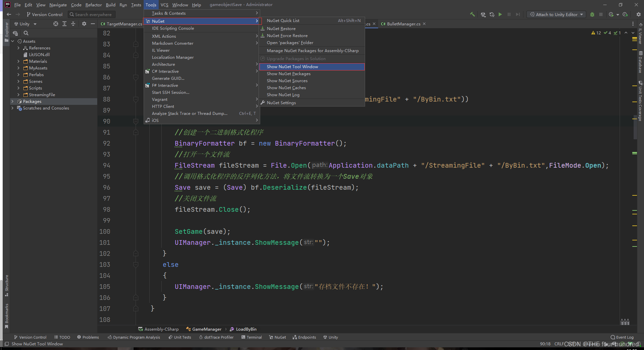Image resolution: width=644 pixels, height=350 pixels.
Task: Go to next highlighted error arrow
Action: (633, 33)
